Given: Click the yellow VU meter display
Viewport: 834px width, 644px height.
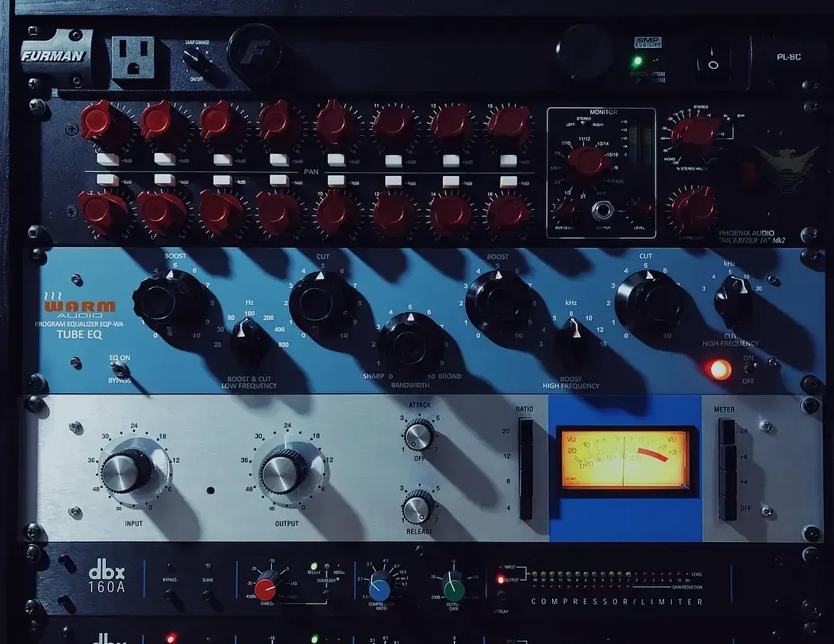Looking at the screenshot, I should 624,460.
